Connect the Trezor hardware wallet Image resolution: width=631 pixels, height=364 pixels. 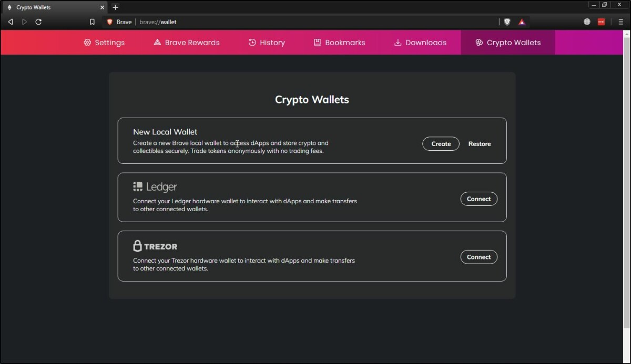[x=479, y=257]
